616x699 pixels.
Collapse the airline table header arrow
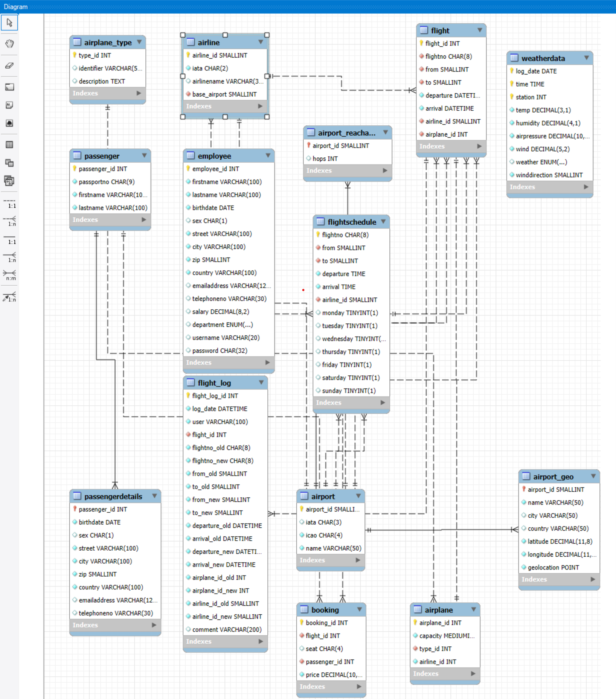tap(261, 42)
